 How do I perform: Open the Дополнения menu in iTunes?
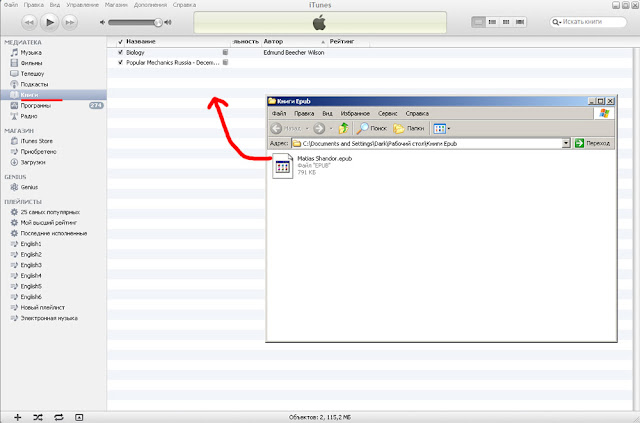click(150, 5)
